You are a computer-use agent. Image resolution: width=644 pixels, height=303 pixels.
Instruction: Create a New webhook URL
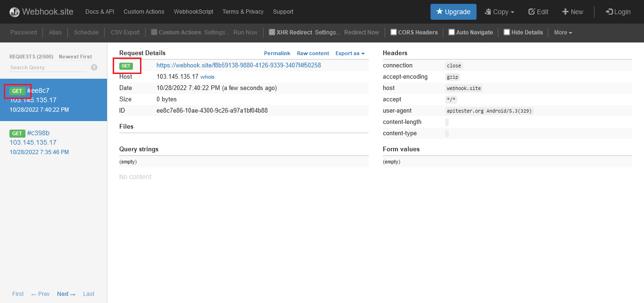click(573, 12)
